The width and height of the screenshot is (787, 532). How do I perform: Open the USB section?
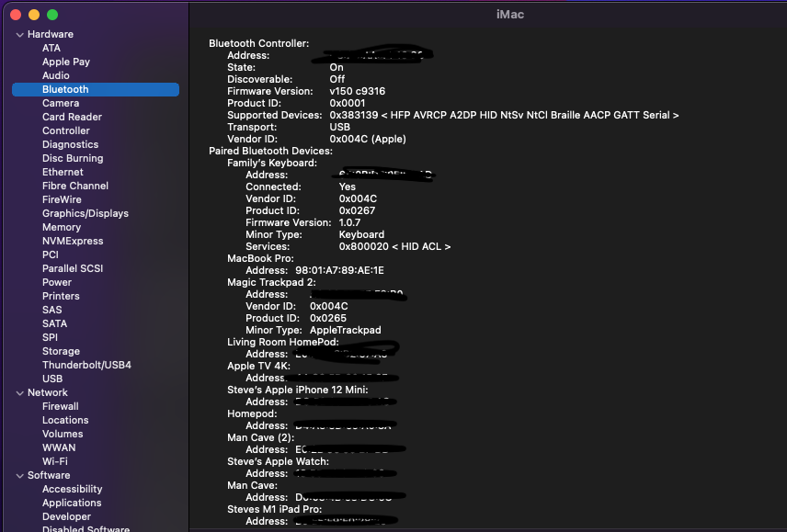point(52,379)
